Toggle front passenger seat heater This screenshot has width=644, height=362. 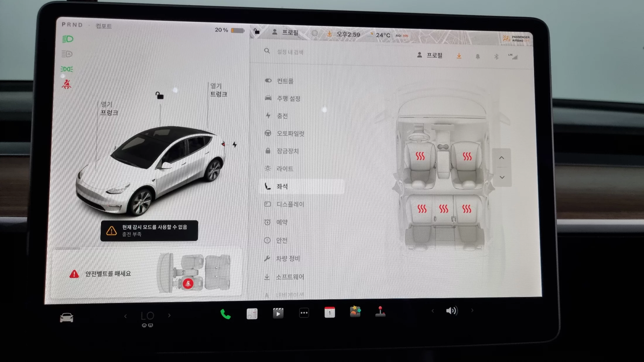(467, 156)
